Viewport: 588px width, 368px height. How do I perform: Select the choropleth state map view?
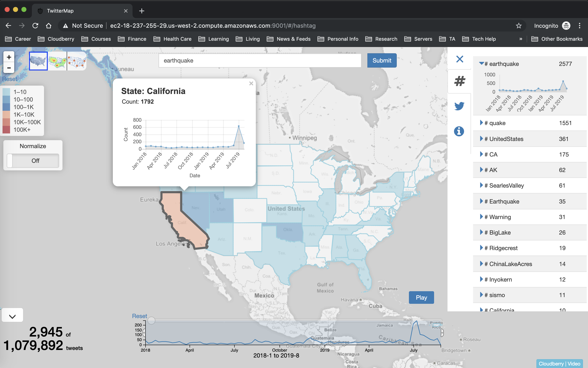click(x=38, y=61)
